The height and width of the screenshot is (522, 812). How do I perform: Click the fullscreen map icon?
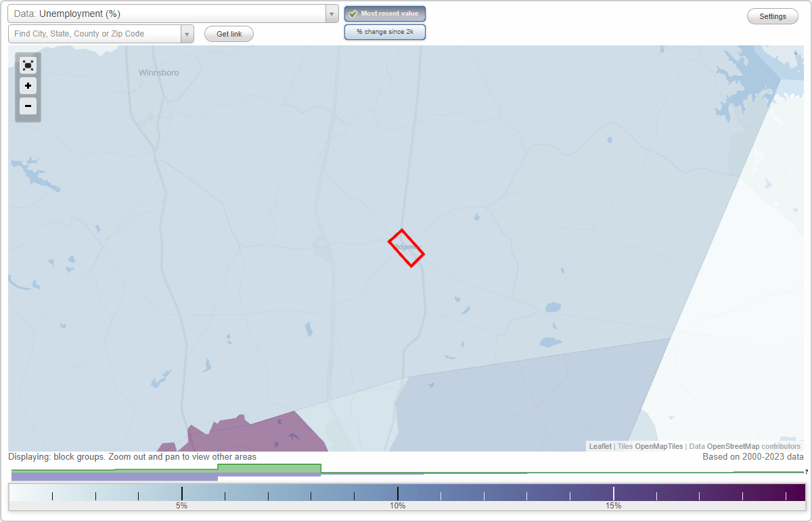pyautogui.click(x=28, y=66)
